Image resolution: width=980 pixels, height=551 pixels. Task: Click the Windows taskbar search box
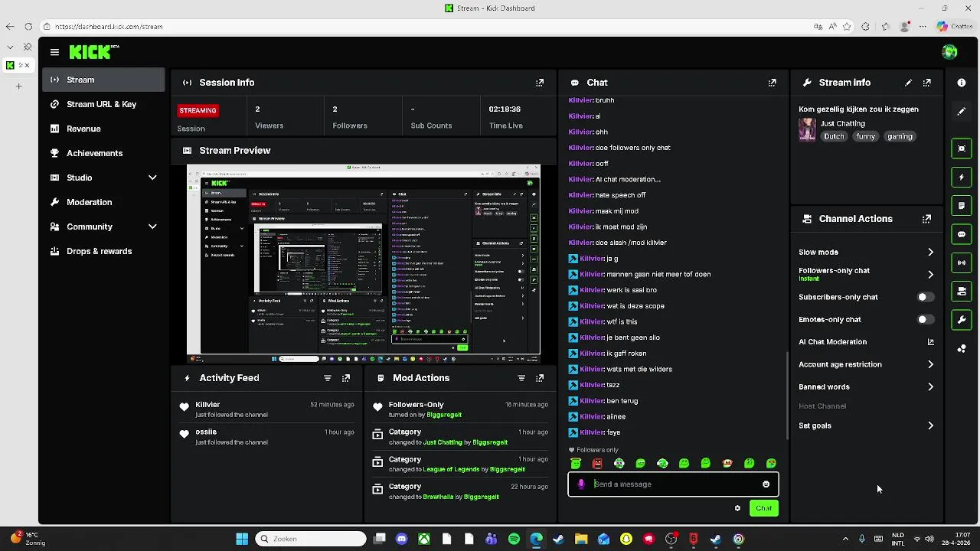coord(311,539)
